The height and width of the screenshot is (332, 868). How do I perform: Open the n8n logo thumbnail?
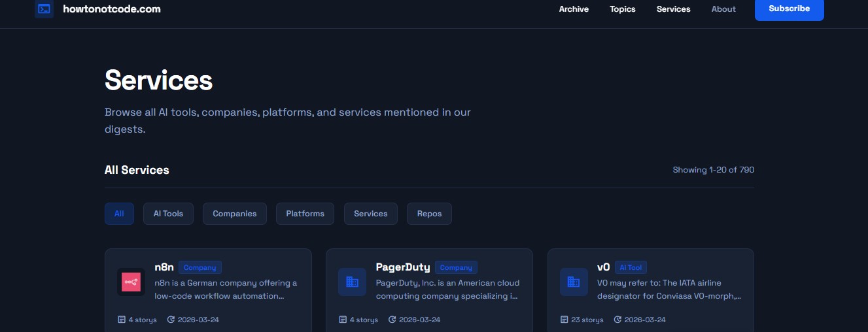tap(131, 282)
